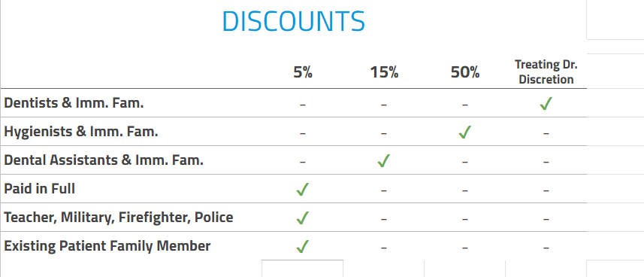Click checkmark in Hygienists 50% cell

coord(465,132)
